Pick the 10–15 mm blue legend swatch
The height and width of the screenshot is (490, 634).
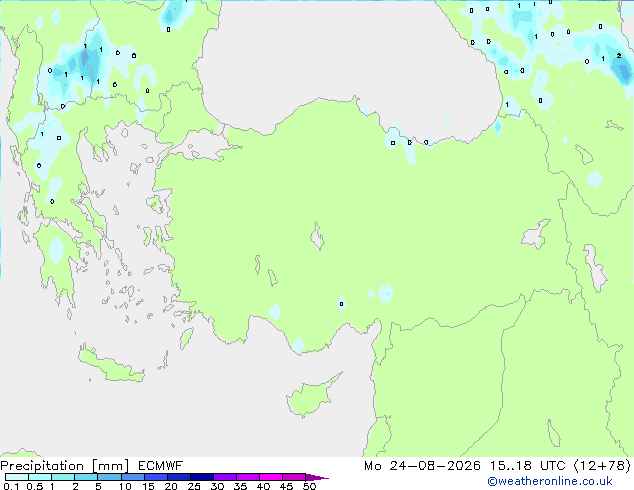coord(133,477)
